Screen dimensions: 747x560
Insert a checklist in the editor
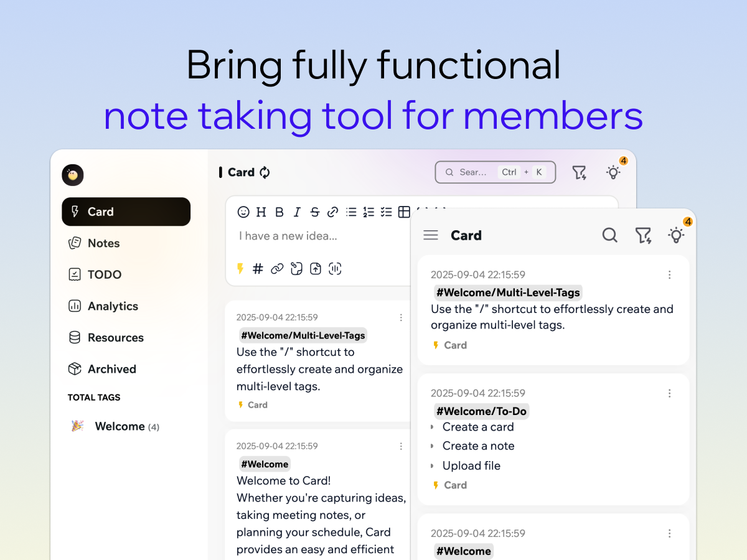coord(387,212)
